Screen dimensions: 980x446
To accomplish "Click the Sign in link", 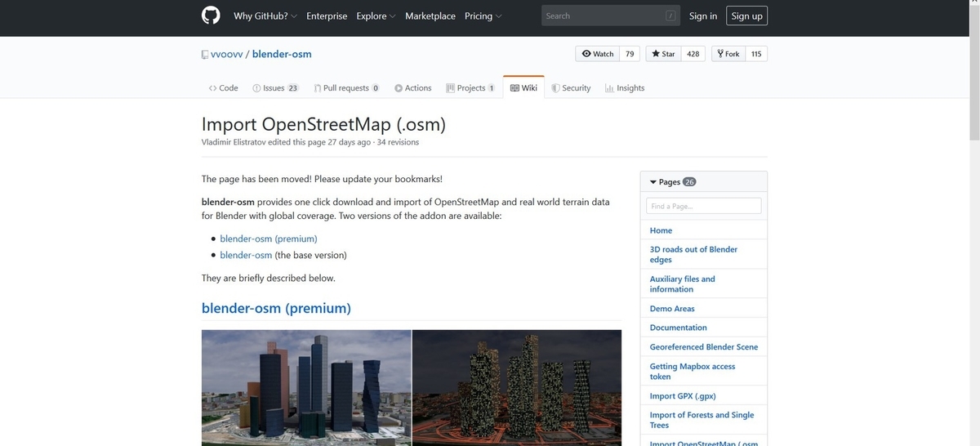I will [703, 16].
